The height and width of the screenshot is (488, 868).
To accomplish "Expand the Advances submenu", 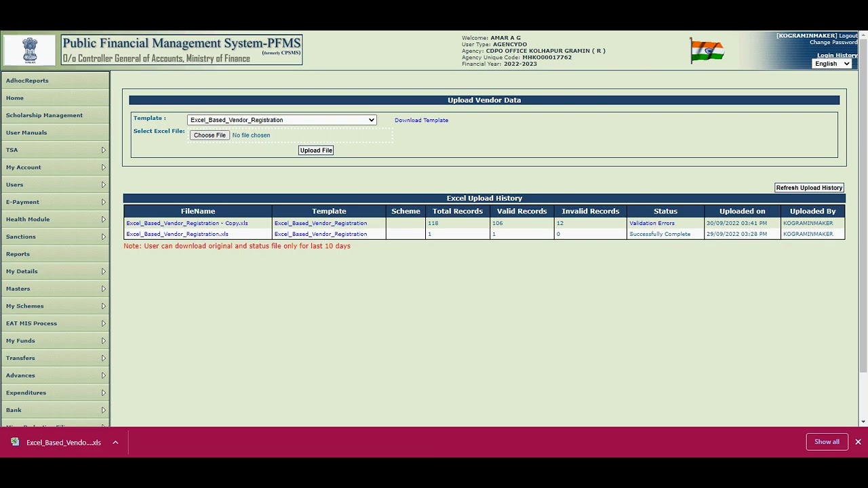I will (104, 375).
